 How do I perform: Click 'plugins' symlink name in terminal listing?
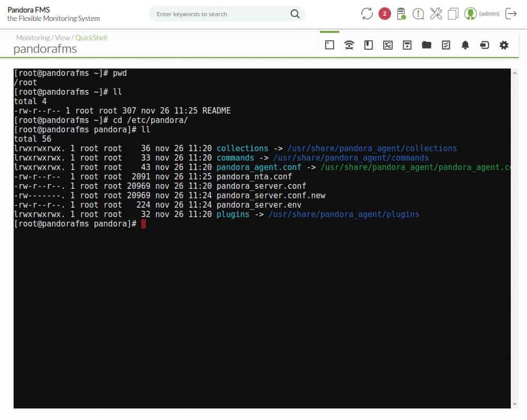(233, 214)
